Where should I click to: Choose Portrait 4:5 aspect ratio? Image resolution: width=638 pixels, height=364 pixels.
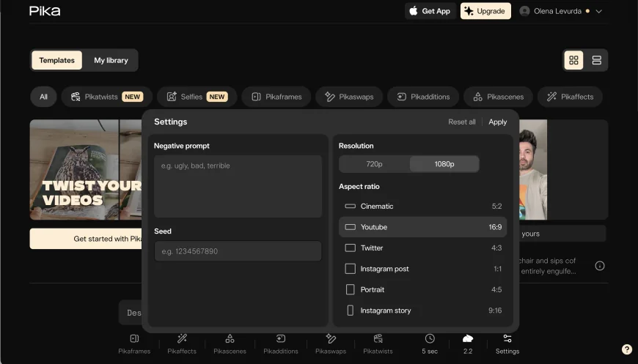pyautogui.click(x=422, y=289)
